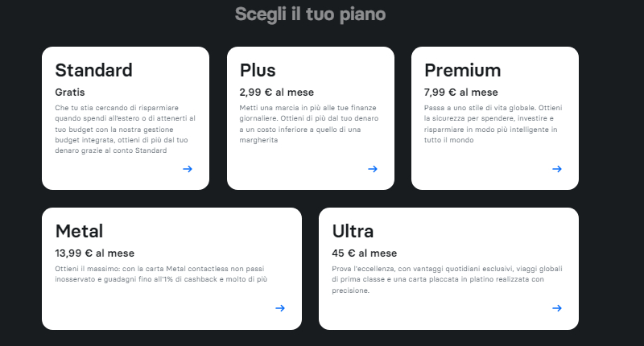The width and height of the screenshot is (644, 346).
Task: Click the blue arrow on Ultra card
Action: click(557, 308)
